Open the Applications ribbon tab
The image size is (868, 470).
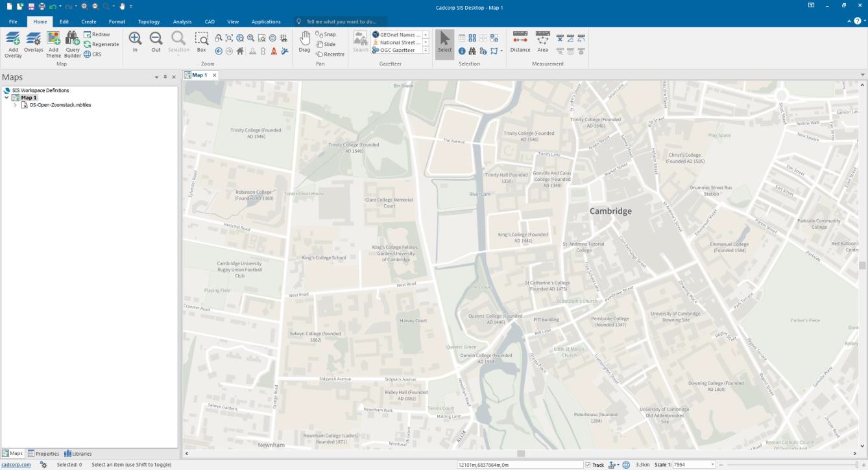coord(266,21)
